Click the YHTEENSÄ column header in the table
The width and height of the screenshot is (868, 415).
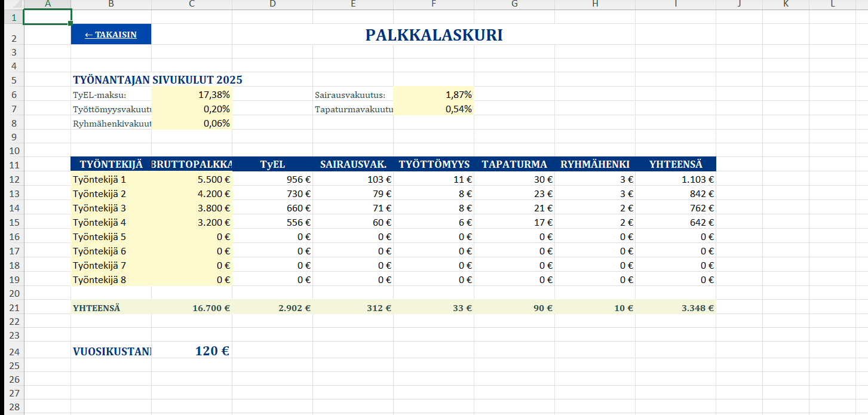pyautogui.click(x=675, y=164)
